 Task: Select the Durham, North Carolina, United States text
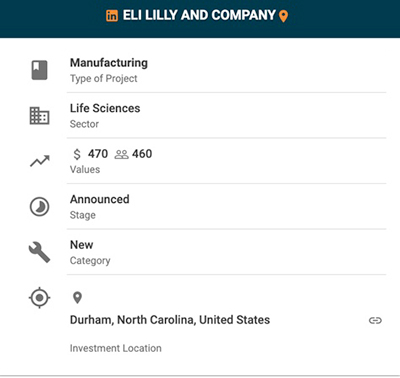(170, 320)
